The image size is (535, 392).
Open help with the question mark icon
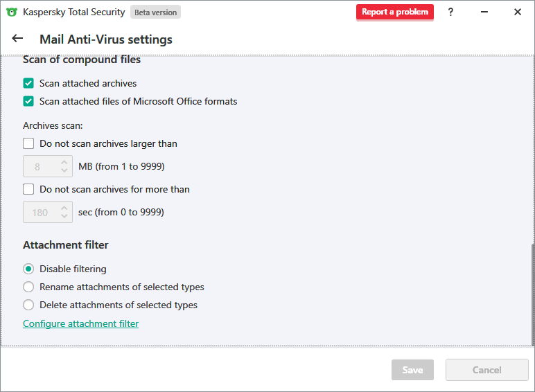pos(450,12)
